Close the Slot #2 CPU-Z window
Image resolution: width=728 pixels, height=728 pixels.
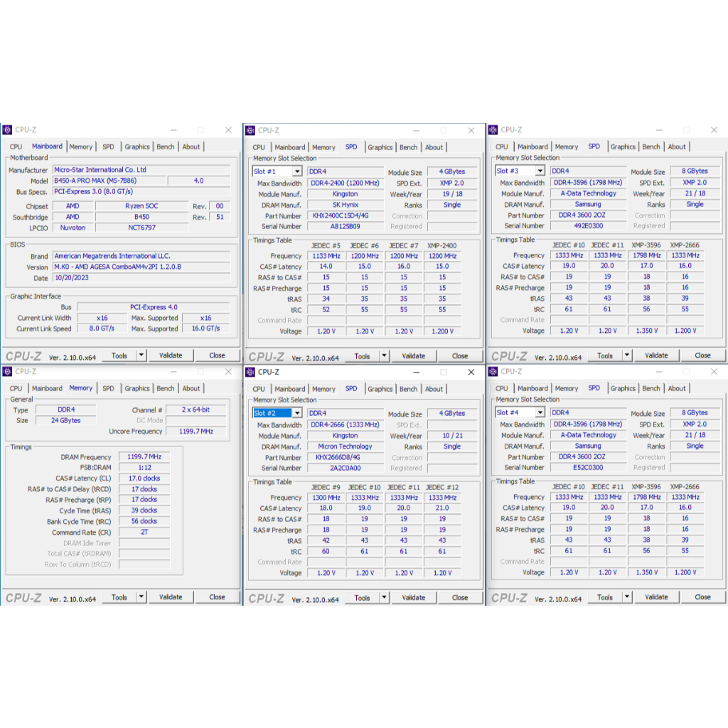point(471,373)
